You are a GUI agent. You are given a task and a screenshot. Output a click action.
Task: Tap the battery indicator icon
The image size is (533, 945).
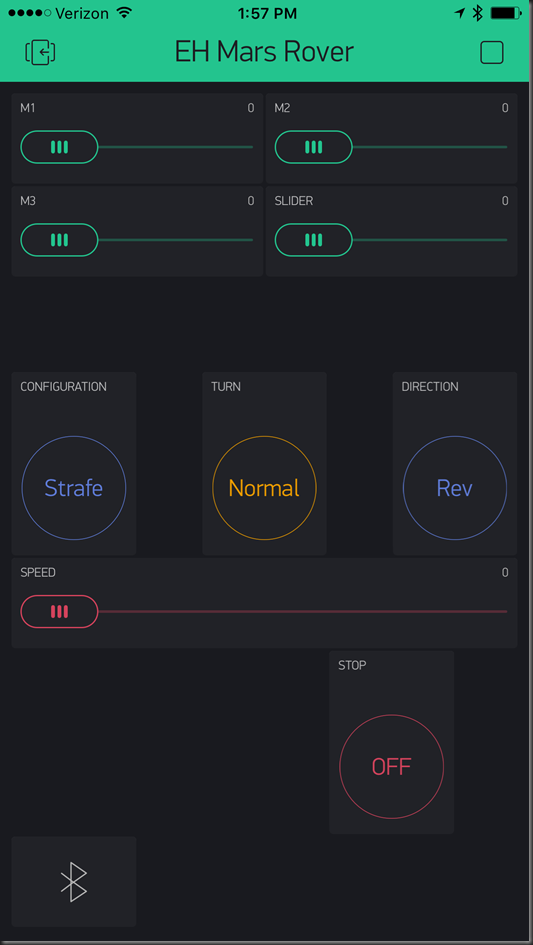505,13
